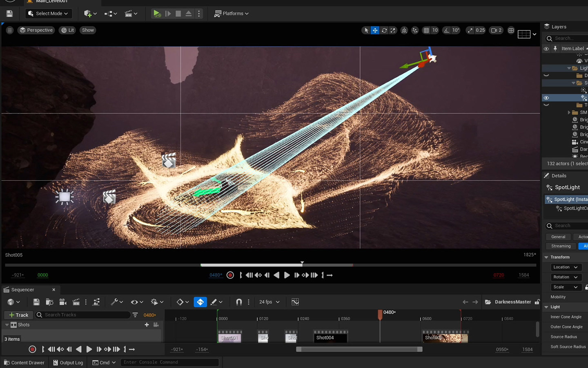Click the Sequencer camera icon in toolbar
This screenshot has width=588, height=368.
[63, 302]
